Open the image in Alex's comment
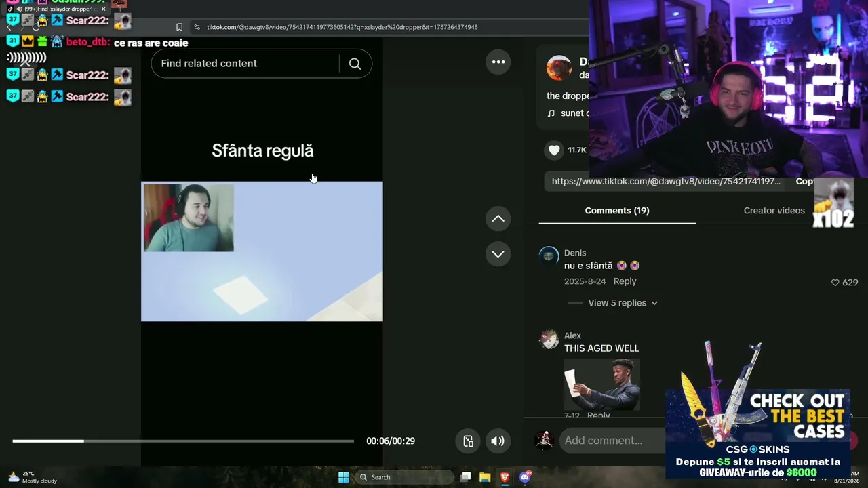This screenshot has width=868, height=488. [x=602, y=384]
